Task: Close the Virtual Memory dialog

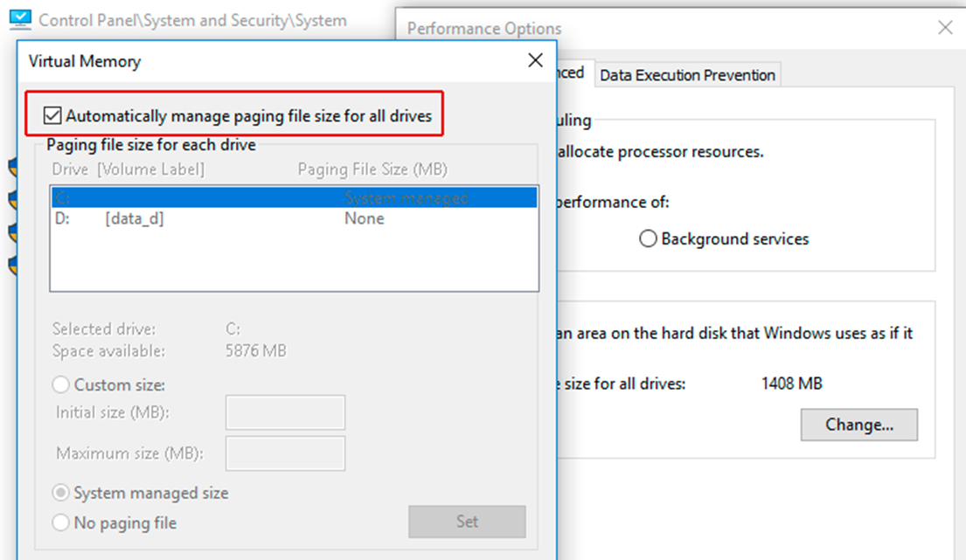Action: (535, 60)
